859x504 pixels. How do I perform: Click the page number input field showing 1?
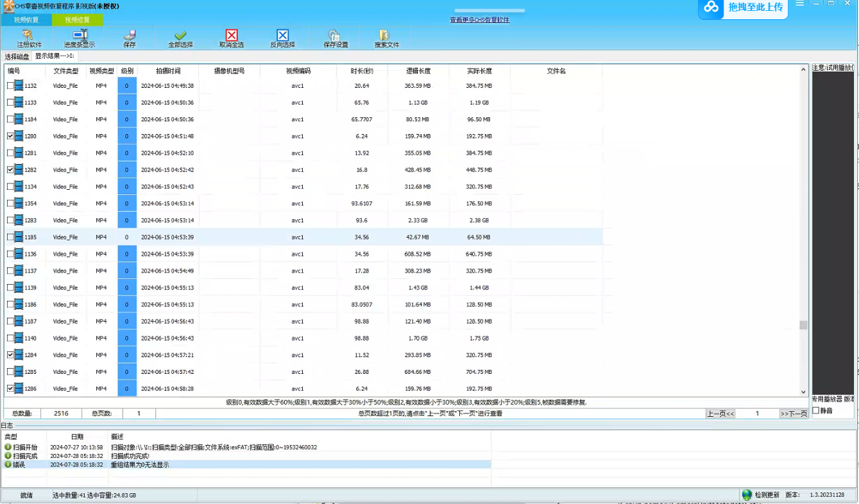tap(757, 414)
